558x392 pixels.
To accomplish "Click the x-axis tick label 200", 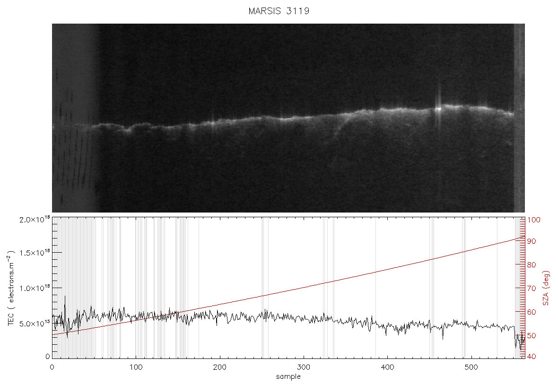I will coord(219,367).
